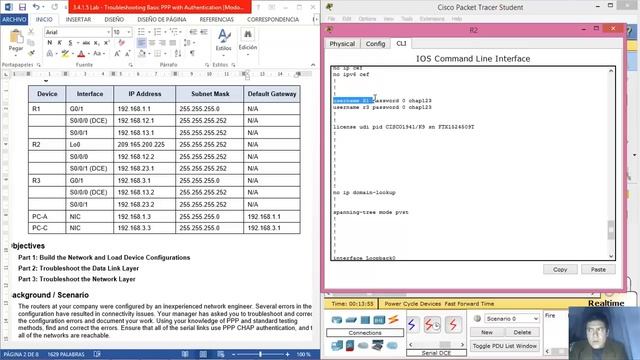Open the font size 10 dropdown
This screenshot has width=640, height=360.
click(129, 32)
